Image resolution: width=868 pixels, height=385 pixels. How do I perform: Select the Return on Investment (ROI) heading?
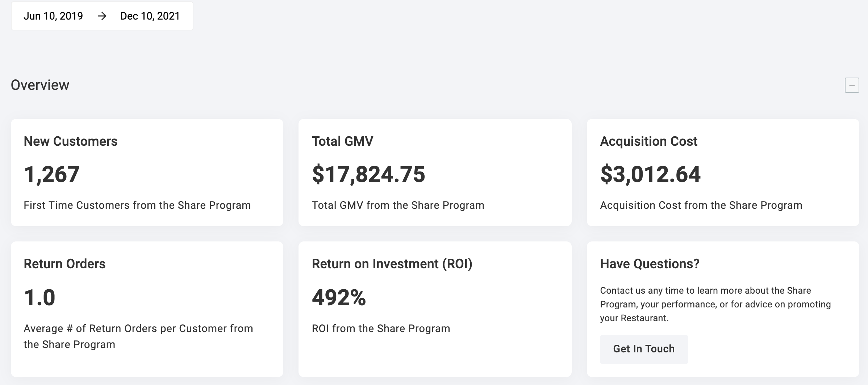[x=392, y=264]
